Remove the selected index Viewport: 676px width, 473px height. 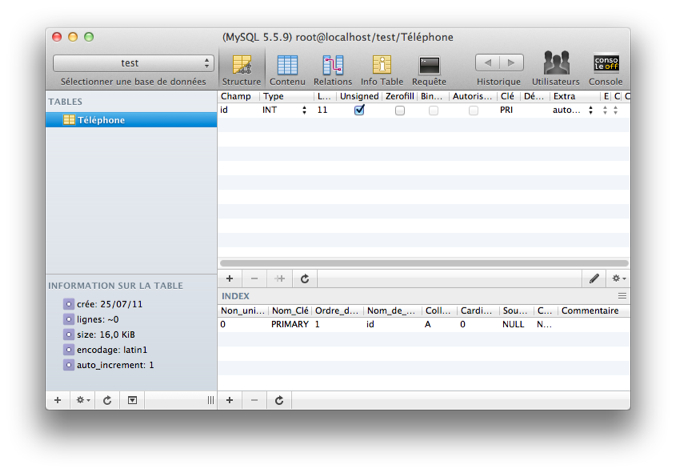coord(254,400)
